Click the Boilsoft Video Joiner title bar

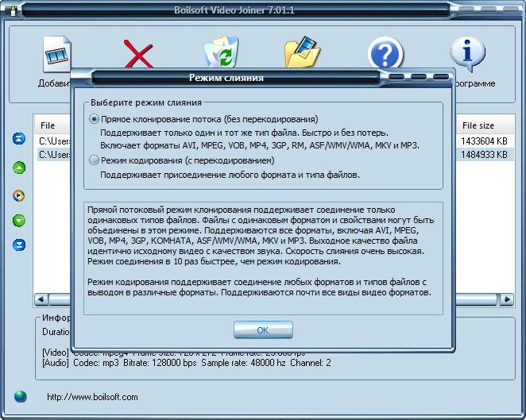(x=234, y=10)
